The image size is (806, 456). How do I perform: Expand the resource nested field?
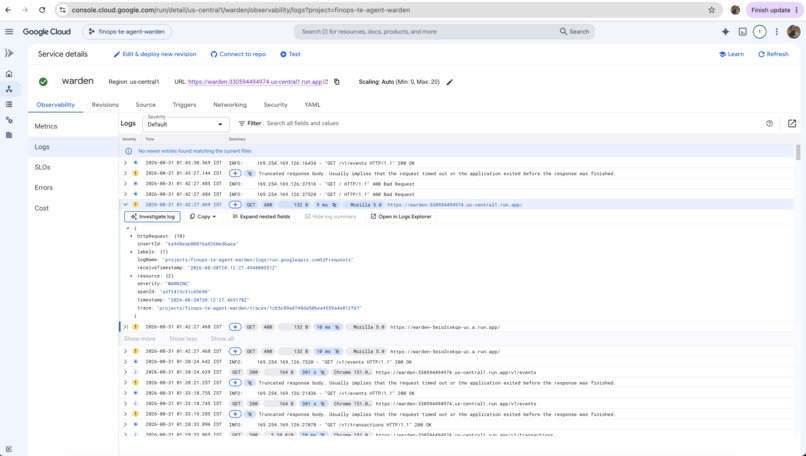(x=131, y=276)
